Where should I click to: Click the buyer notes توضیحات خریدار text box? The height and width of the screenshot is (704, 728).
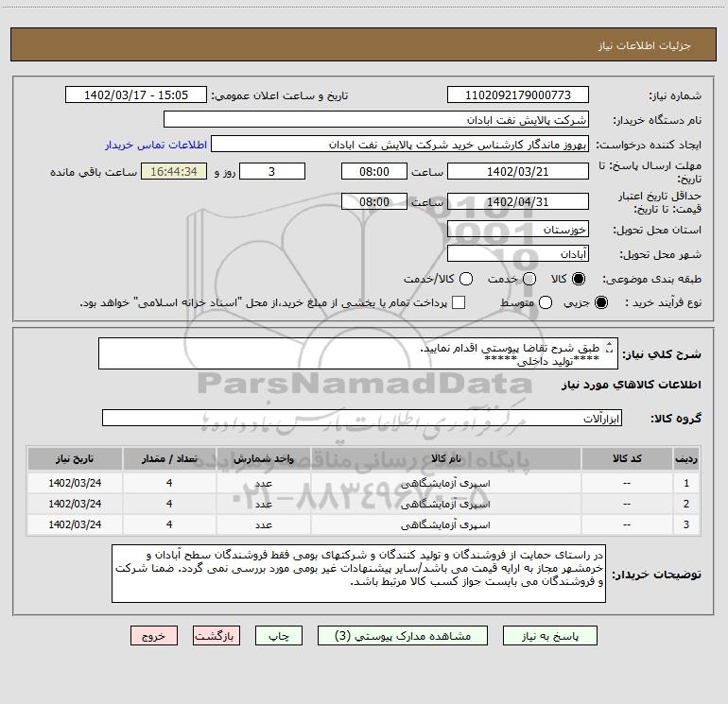358,574
